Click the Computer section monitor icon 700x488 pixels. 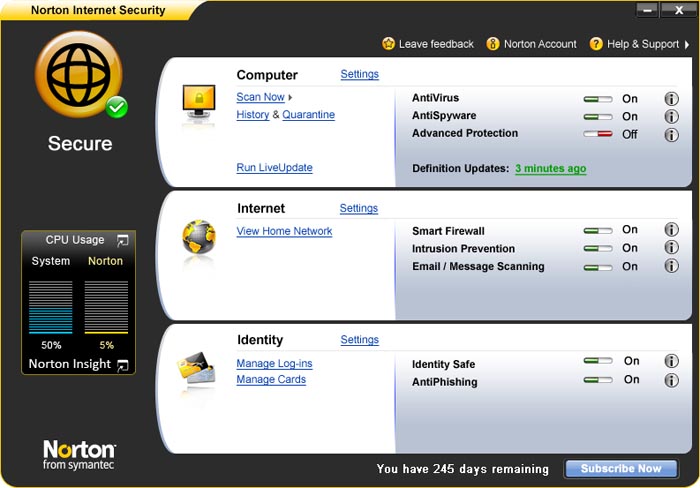[198, 102]
